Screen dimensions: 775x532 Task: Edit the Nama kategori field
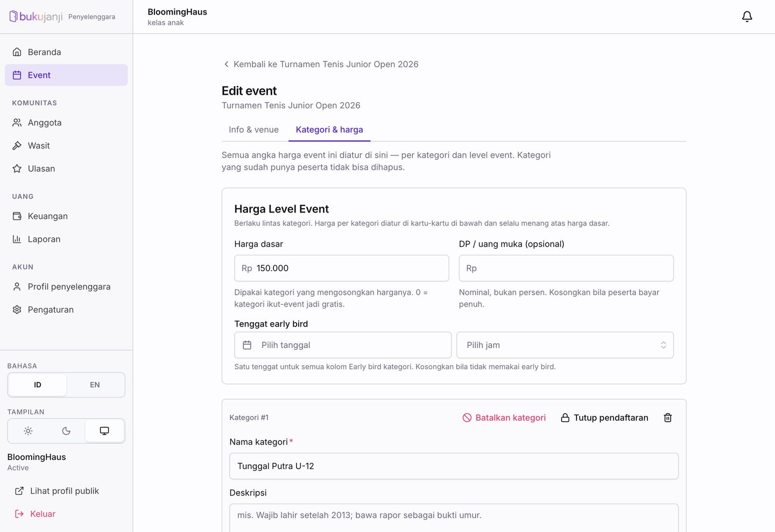click(454, 466)
